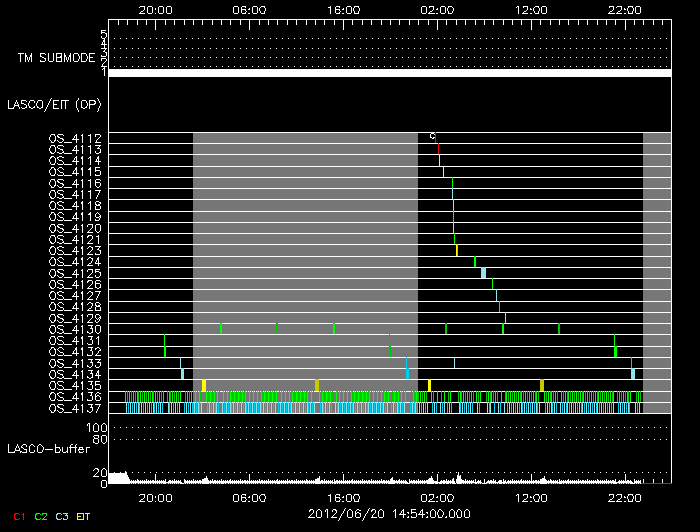This screenshot has height=532, width=700.
Task: Click the OS_4130 row label
Action: click(x=75, y=329)
